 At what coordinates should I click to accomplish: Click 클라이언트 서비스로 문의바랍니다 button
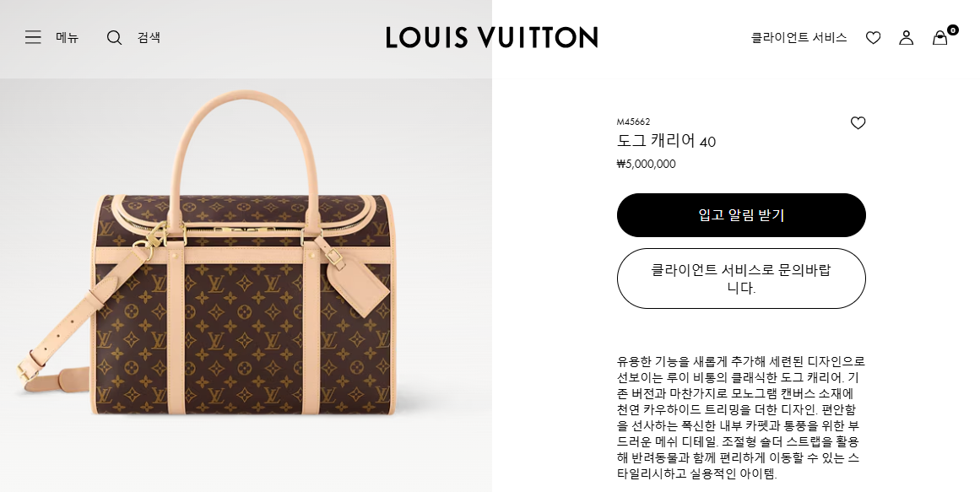pos(741,278)
